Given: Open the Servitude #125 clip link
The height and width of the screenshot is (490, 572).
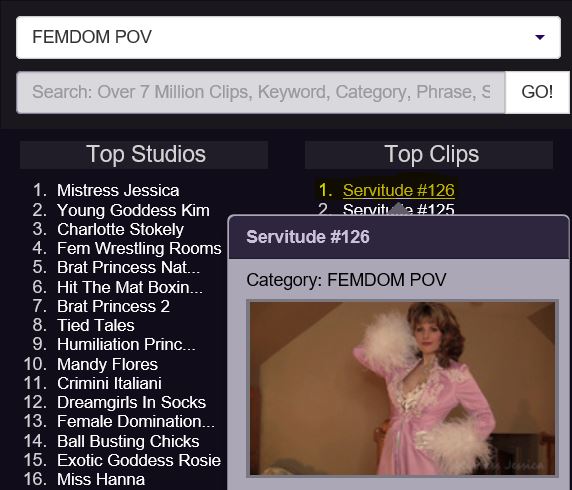Looking at the screenshot, I should click(x=398, y=209).
